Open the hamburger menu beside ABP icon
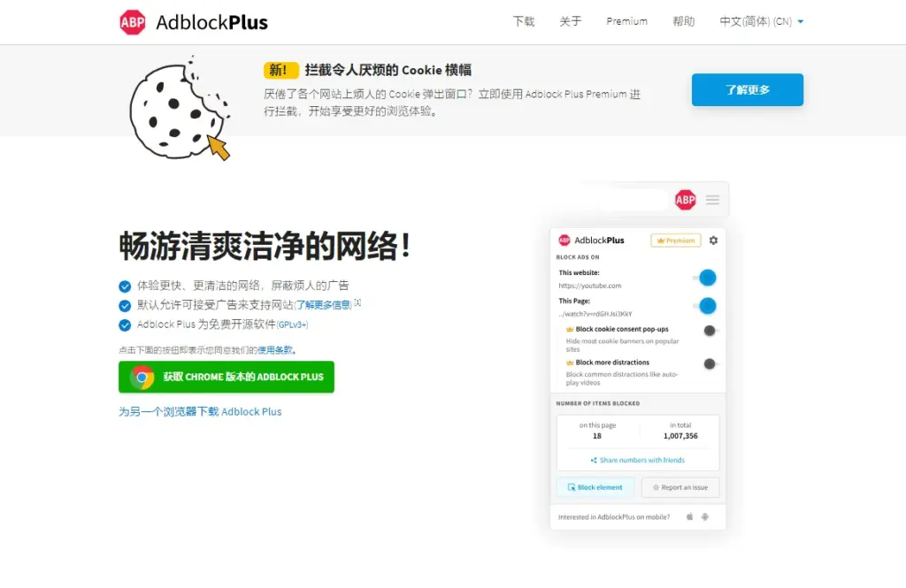Viewport: 906px width, 588px height. point(712,200)
